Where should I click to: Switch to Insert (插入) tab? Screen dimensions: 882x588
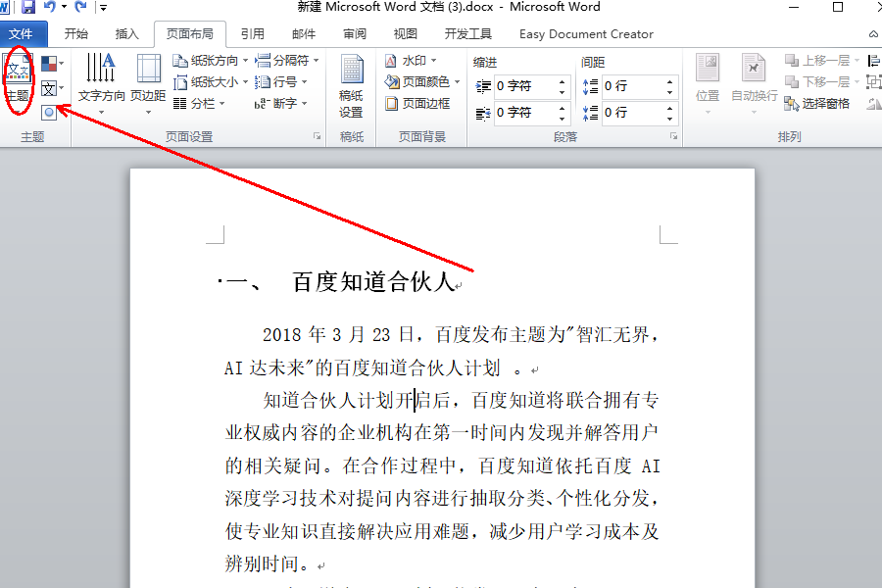coord(126,33)
